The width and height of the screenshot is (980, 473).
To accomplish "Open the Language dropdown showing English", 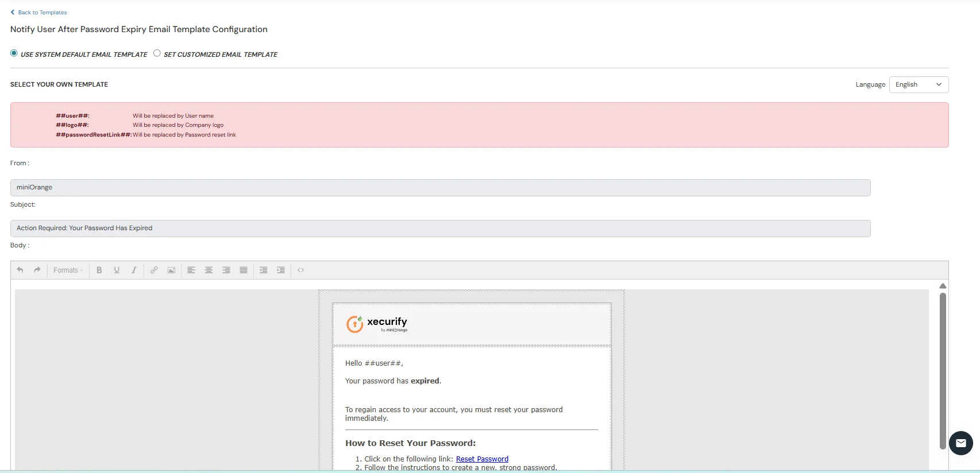I will [x=919, y=84].
